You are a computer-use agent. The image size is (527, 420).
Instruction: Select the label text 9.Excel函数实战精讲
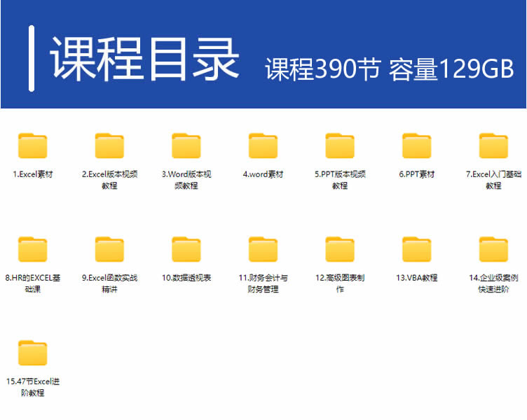(x=109, y=283)
